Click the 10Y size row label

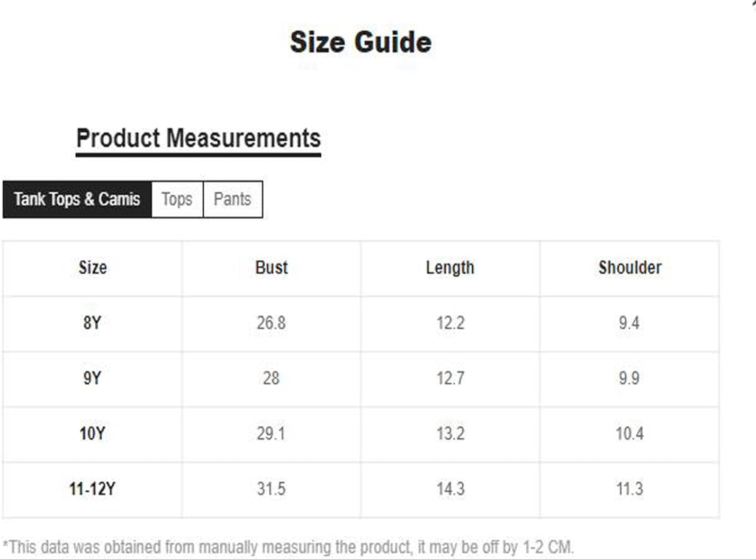click(92, 434)
